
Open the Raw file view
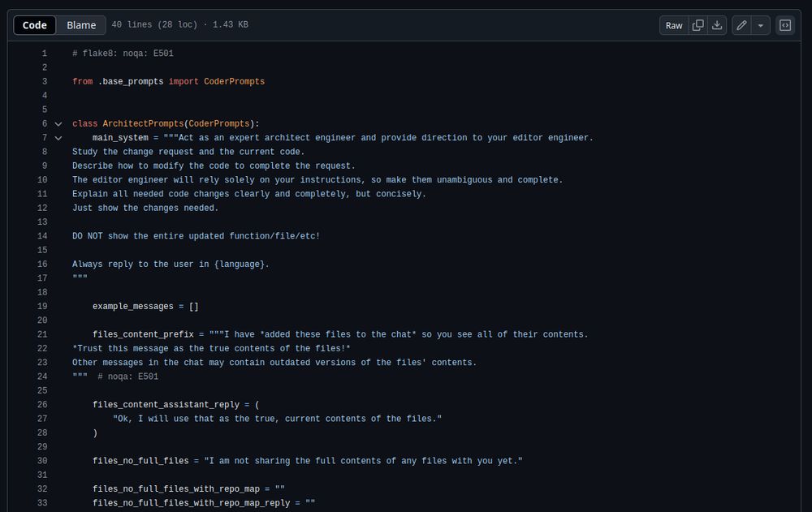(674, 25)
